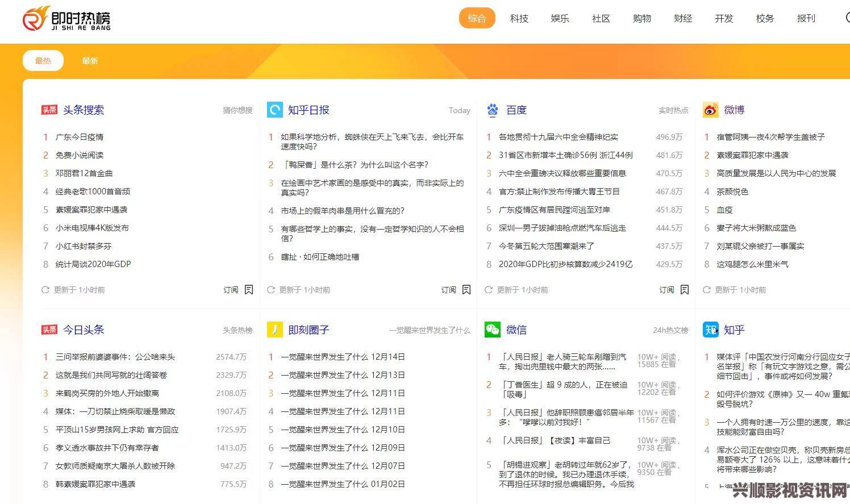Open 三问举报前婆婆事件 headline

(x=115, y=357)
